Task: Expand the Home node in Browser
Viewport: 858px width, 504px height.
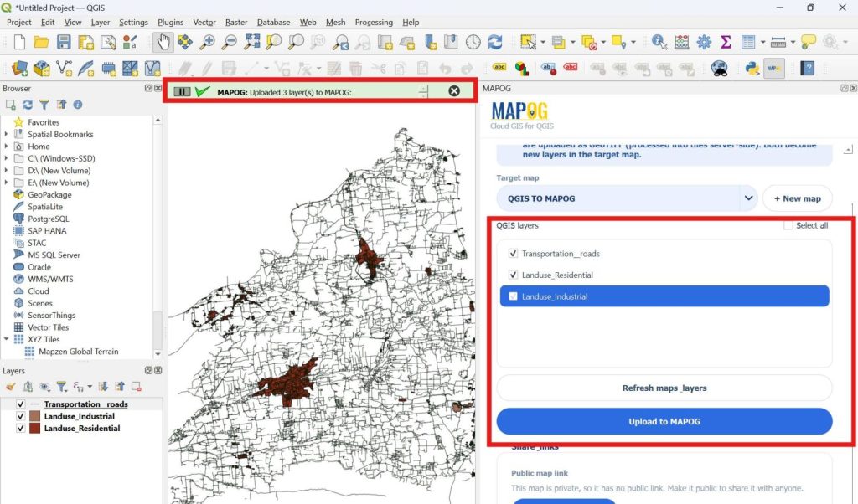Action: [6, 146]
